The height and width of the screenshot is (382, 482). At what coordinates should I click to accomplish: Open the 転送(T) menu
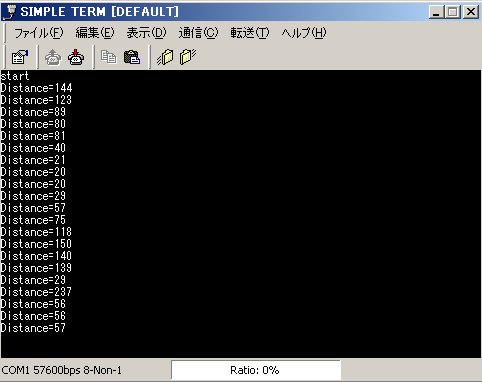click(x=250, y=33)
